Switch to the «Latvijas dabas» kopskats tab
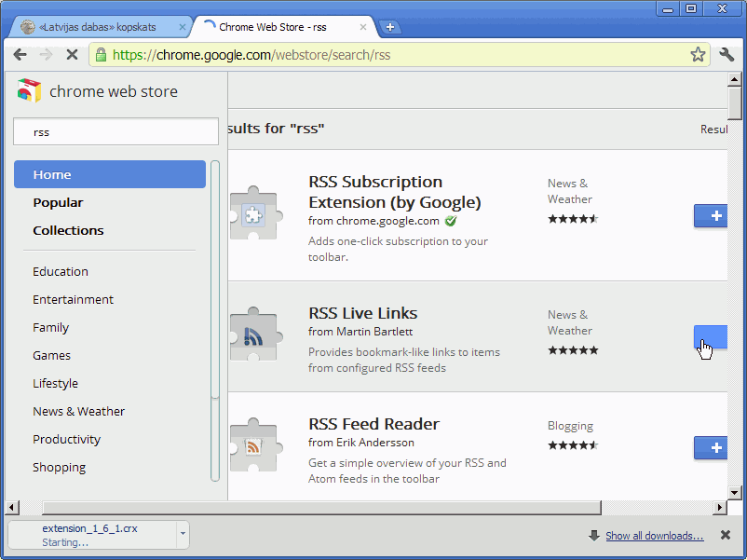The height and width of the screenshot is (560, 747). [x=98, y=27]
